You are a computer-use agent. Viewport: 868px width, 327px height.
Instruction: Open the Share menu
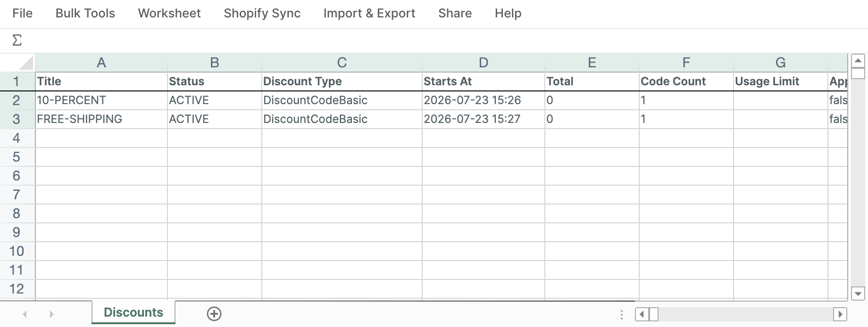(455, 13)
